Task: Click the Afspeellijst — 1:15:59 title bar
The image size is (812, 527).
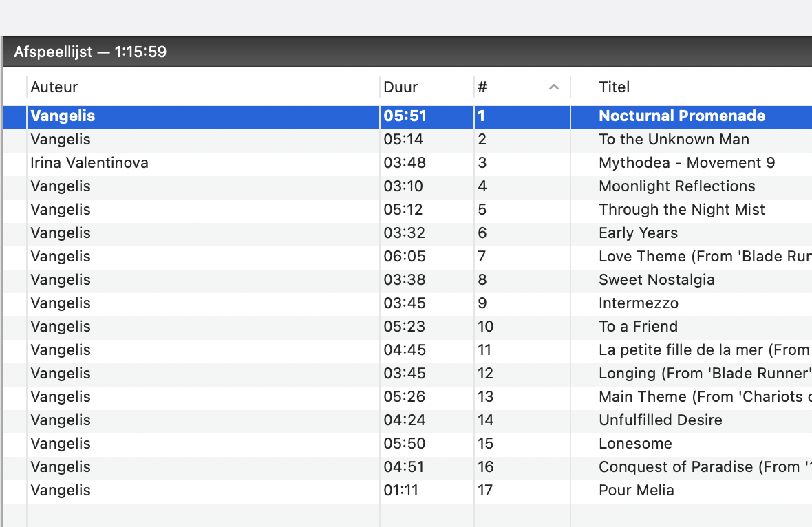Action: click(407, 52)
